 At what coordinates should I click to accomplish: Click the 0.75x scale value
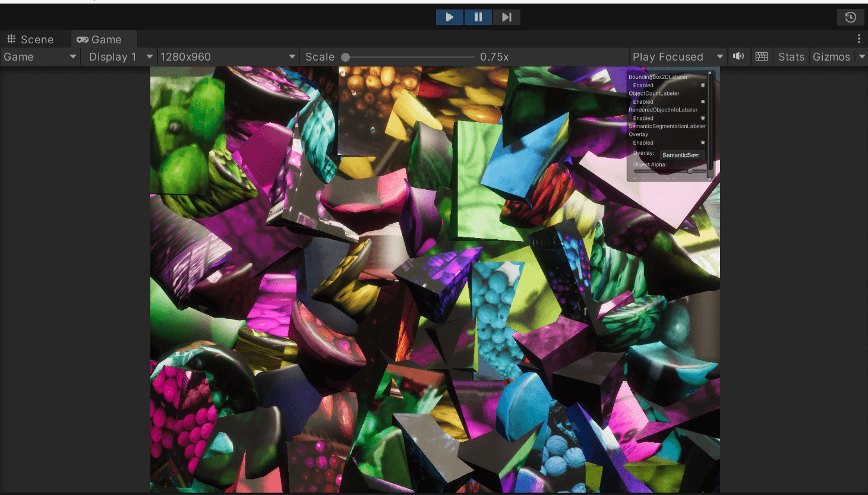494,57
